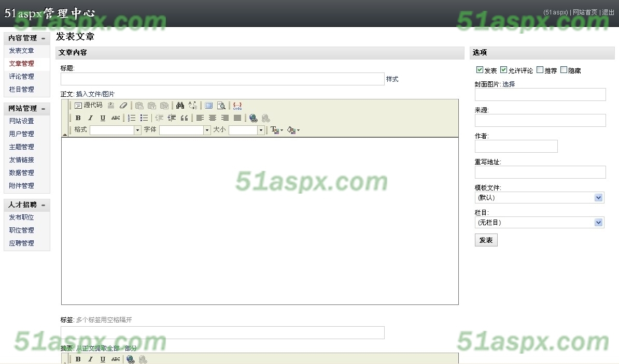Viewport: 619px width, 364px height.
Task: Uncheck the 发表 publish checkbox
Action: (x=480, y=70)
